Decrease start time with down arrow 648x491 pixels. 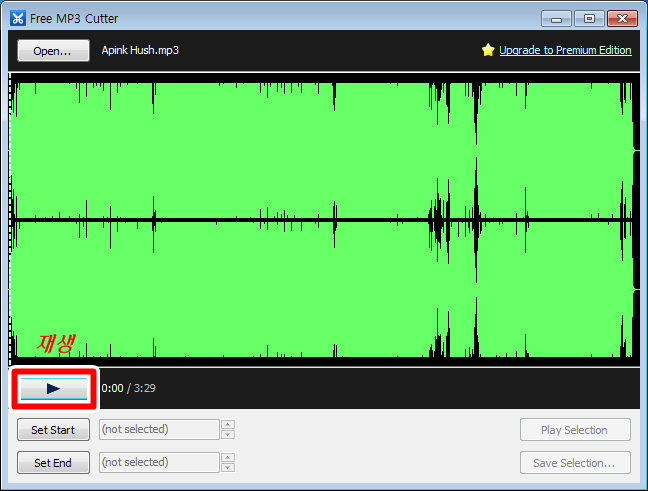click(228, 435)
